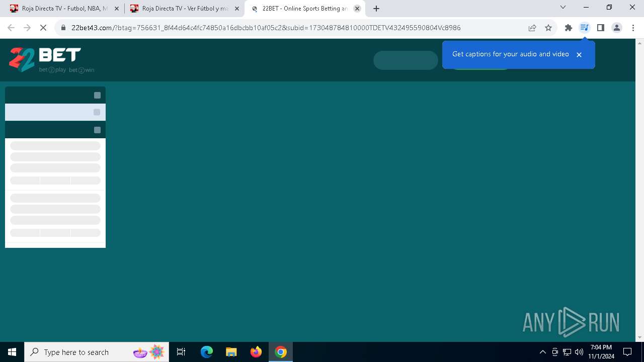Viewport: 644px width, 362px height.
Task: Show hidden system tray icons
Action: [542, 352]
